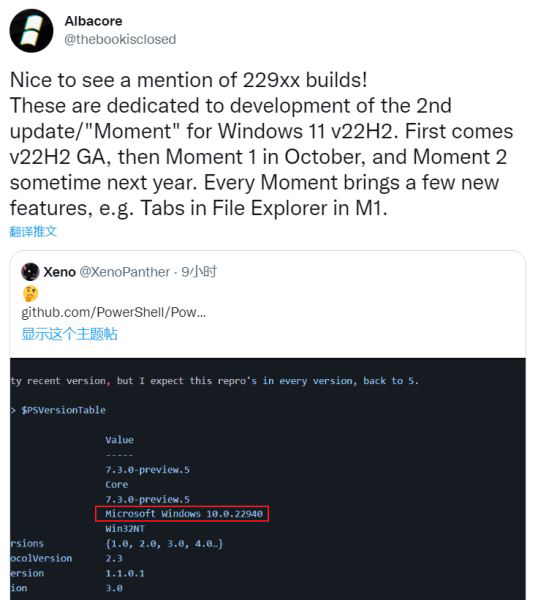
Task: Click the Core edition value
Action: [117, 484]
